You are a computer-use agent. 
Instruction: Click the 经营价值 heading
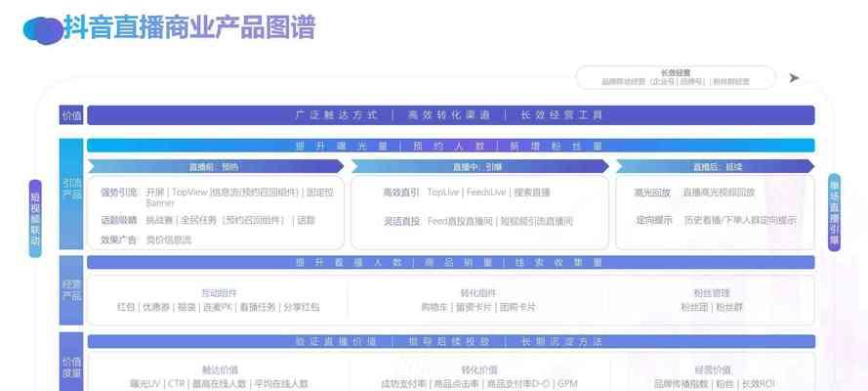point(713,369)
